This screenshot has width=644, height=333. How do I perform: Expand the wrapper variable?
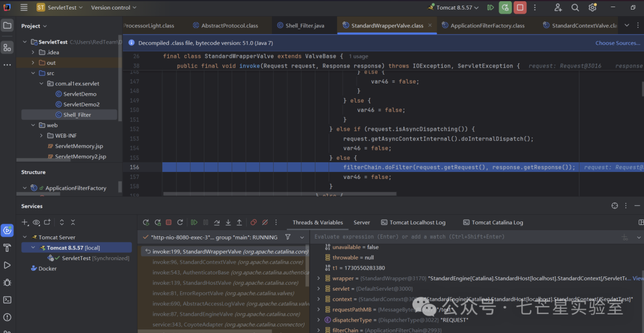[x=318, y=278]
